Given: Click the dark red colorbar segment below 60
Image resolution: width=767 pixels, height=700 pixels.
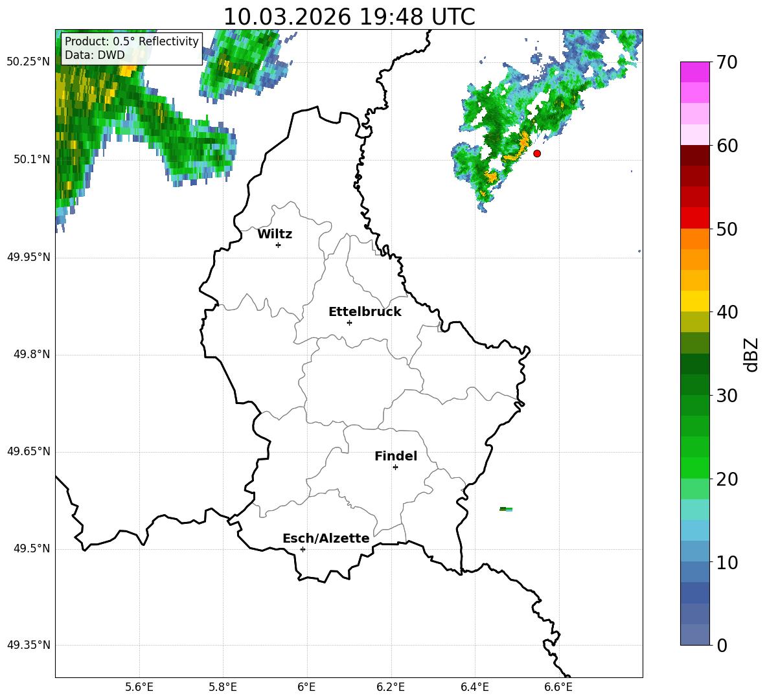Looking at the screenshot, I should pos(694,155).
